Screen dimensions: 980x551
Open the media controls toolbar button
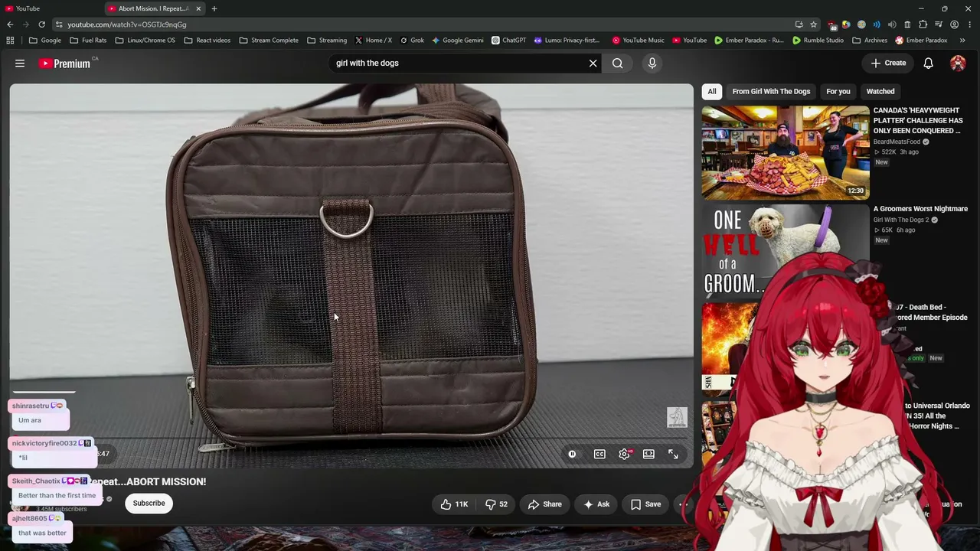pyautogui.click(x=939, y=24)
